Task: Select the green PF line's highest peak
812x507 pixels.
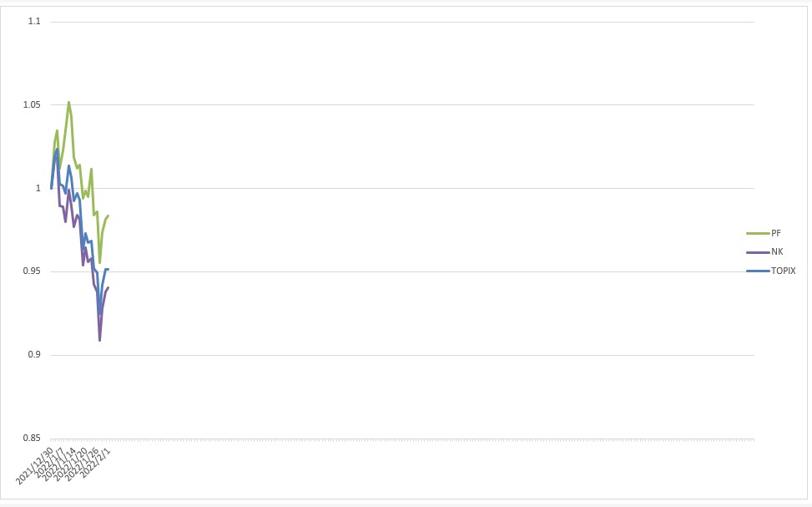Action: (68, 102)
